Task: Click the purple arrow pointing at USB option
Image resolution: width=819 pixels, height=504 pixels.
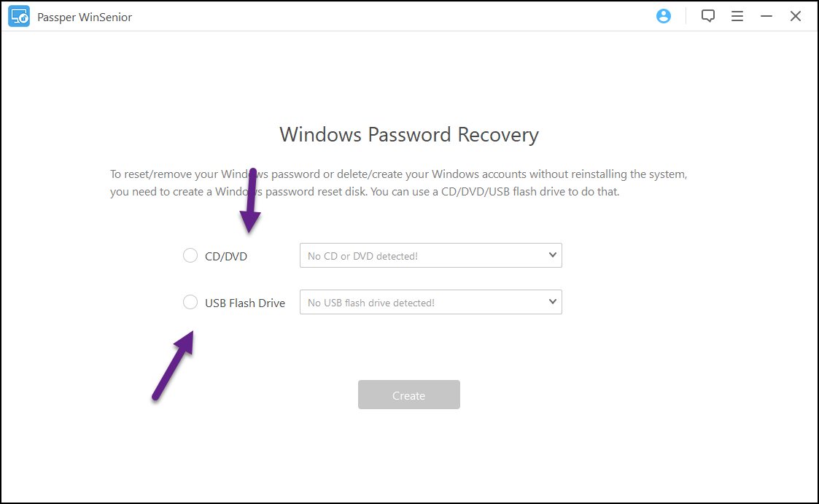Action: (174, 364)
